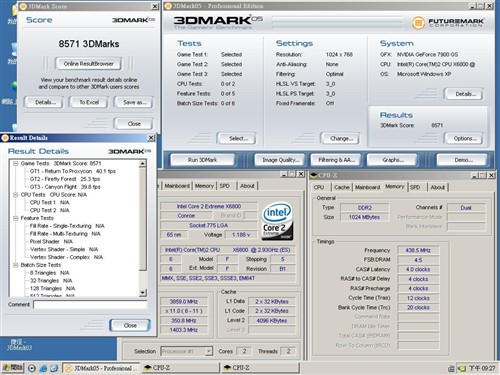Click the Online ResultBrowser button
Screen dimensions: 500x375
pyautogui.click(x=88, y=64)
